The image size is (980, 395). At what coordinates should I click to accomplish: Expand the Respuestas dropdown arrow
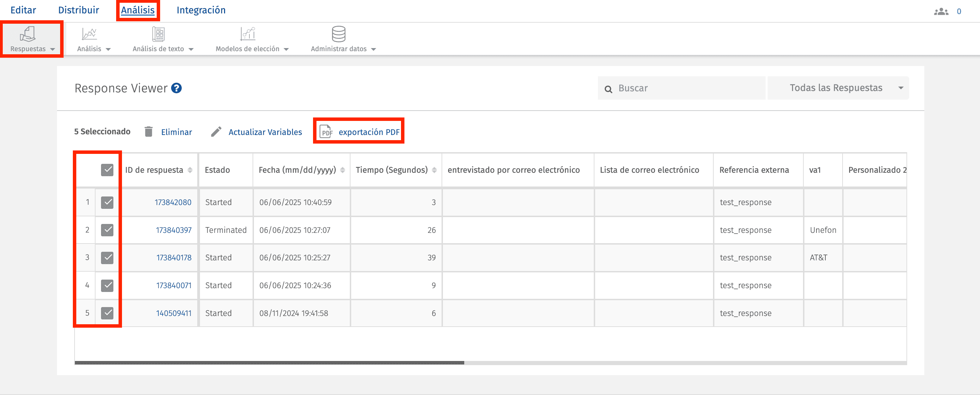click(x=53, y=49)
